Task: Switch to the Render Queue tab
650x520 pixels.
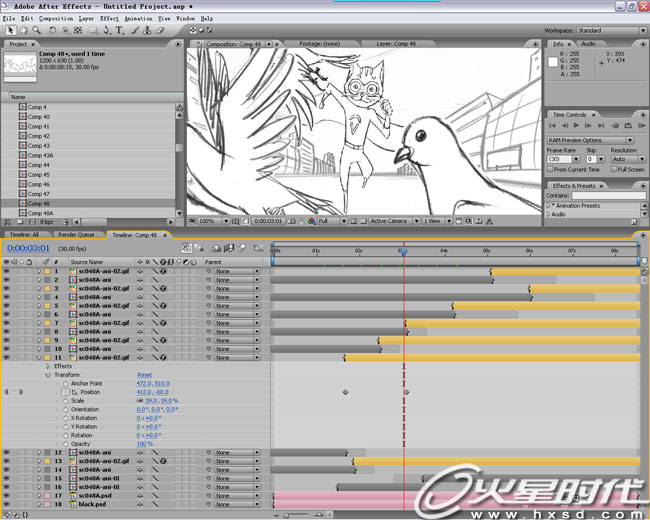Action: coord(76,235)
